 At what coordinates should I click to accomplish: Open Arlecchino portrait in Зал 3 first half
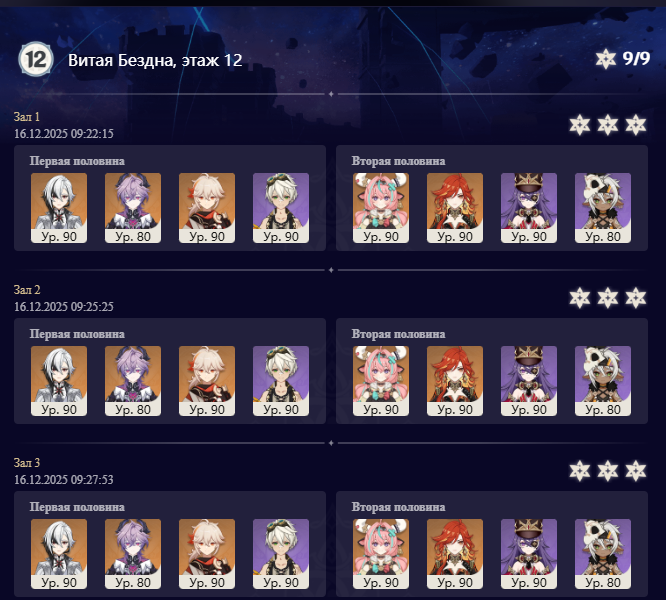[59, 554]
